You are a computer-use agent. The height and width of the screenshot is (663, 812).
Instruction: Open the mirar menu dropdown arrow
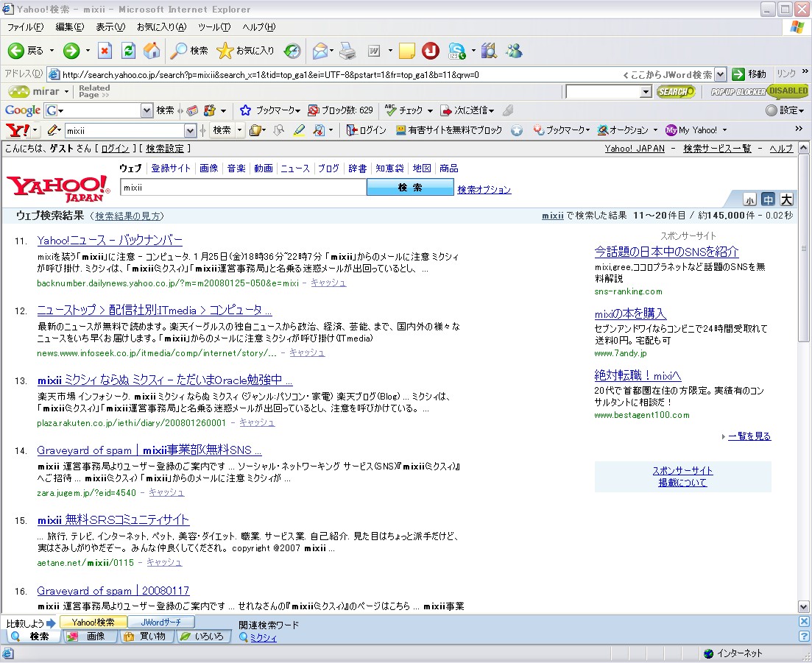[x=67, y=91]
